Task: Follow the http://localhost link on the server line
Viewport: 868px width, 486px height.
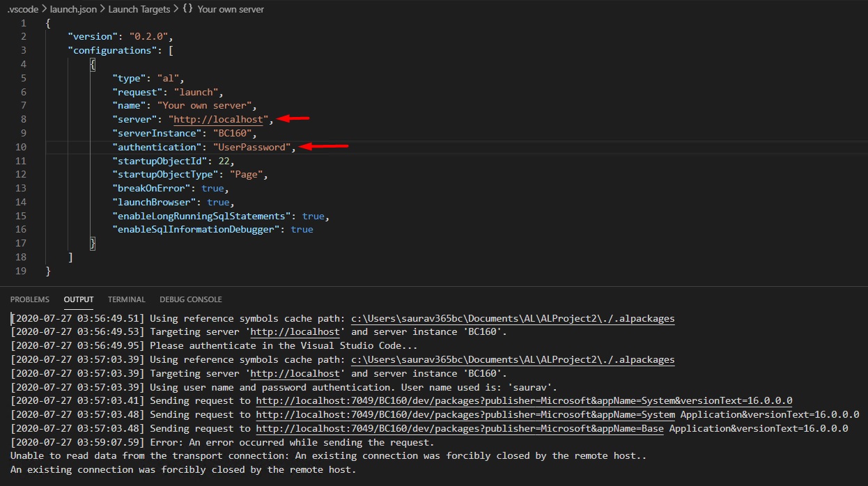Action: pyautogui.click(x=219, y=119)
